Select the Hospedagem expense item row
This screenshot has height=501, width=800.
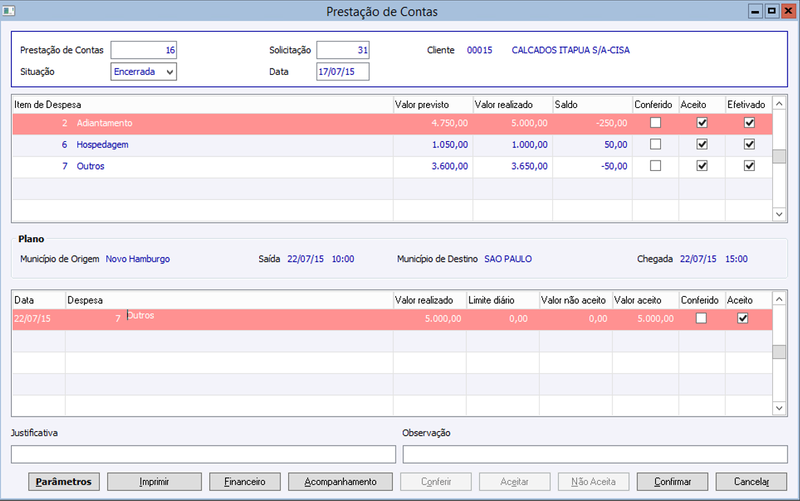(x=392, y=145)
